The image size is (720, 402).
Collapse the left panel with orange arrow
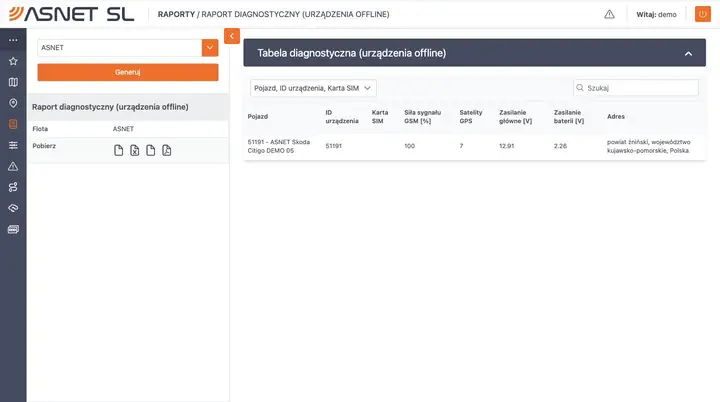point(232,36)
